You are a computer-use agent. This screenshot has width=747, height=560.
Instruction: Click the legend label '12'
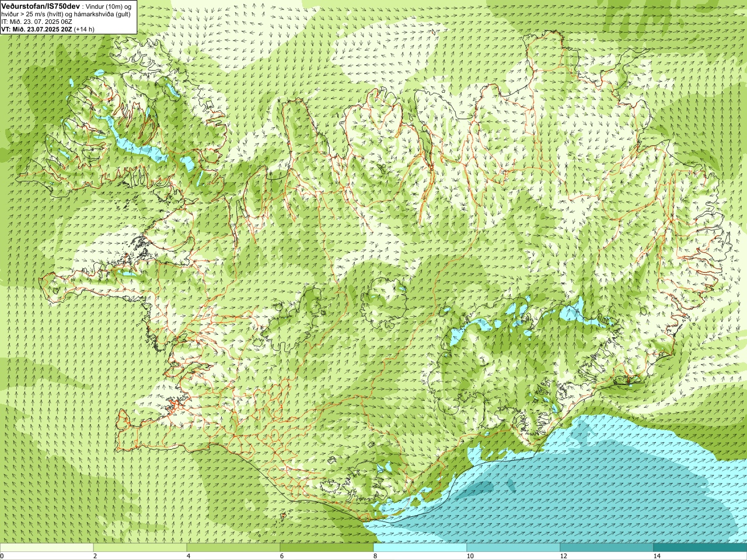click(563, 556)
